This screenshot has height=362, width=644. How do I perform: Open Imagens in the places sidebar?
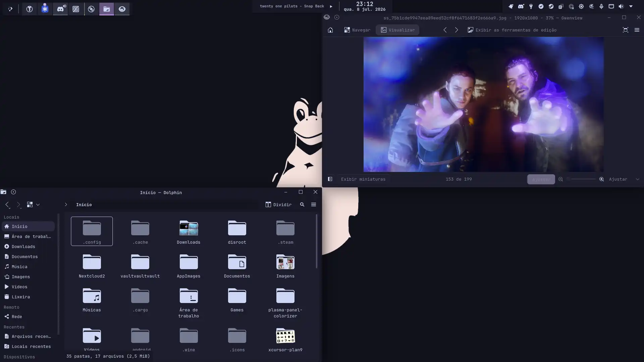28,277
